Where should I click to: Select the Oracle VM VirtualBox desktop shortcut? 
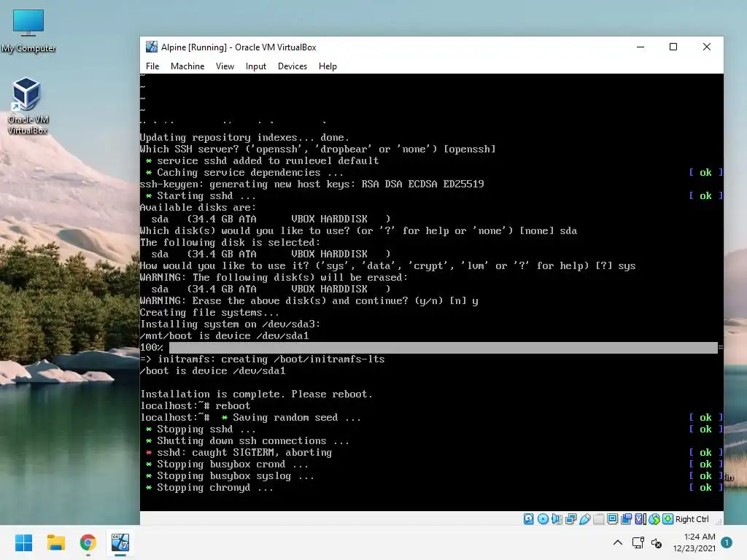pyautogui.click(x=27, y=106)
